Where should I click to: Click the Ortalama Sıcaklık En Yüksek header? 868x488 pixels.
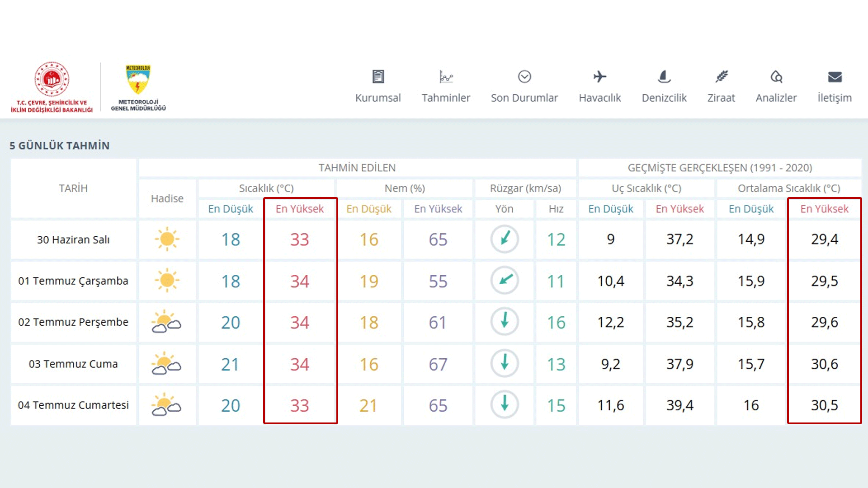click(x=824, y=209)
